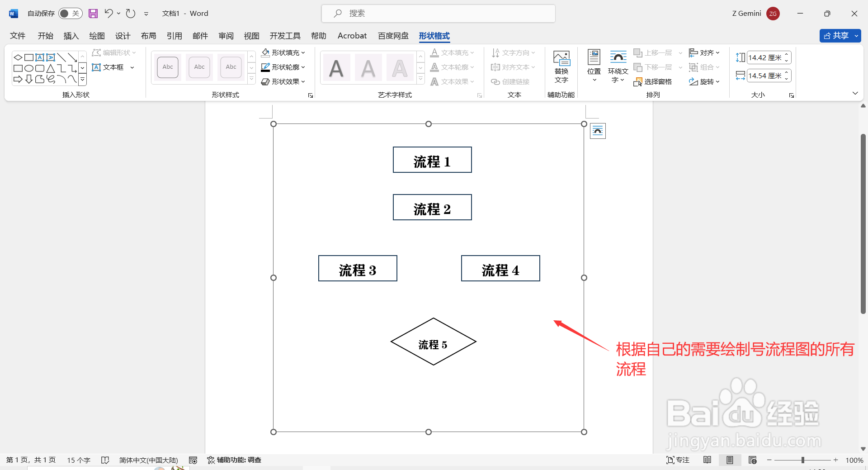Screen dimensions: 868x470
Task: Select the vertical text box shape
Action: tap(51, 57)
